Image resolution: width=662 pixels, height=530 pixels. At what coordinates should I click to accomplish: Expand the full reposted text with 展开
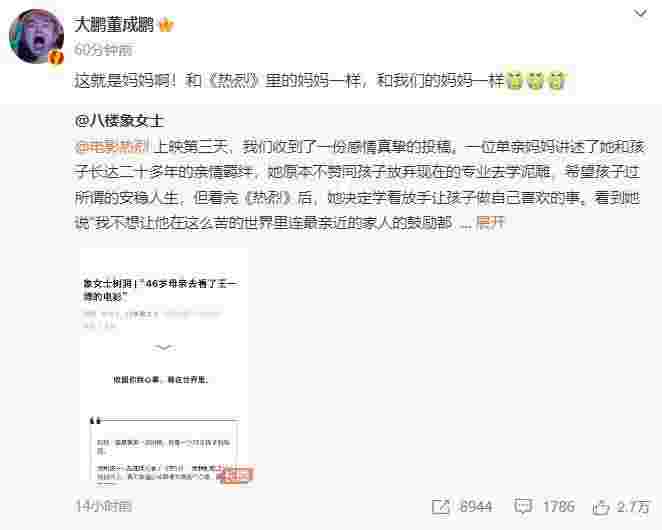click(490, 222)
